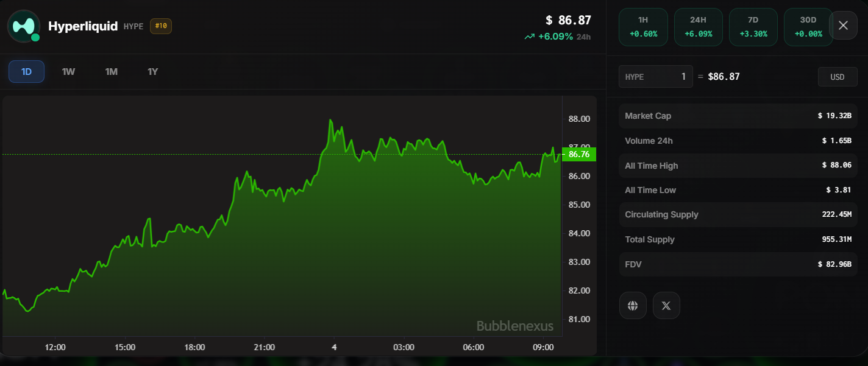Screen dimensions: 868x366
Task: Close the coin detail panel
Action: tap(844, 25)
